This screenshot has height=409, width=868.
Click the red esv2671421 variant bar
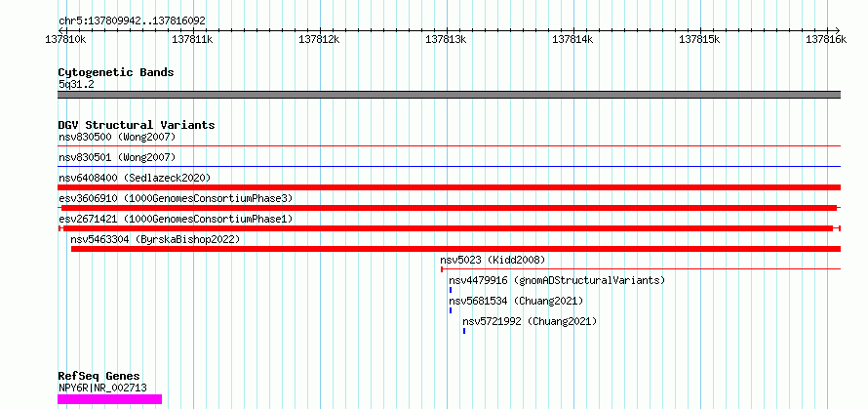point(449,228)
